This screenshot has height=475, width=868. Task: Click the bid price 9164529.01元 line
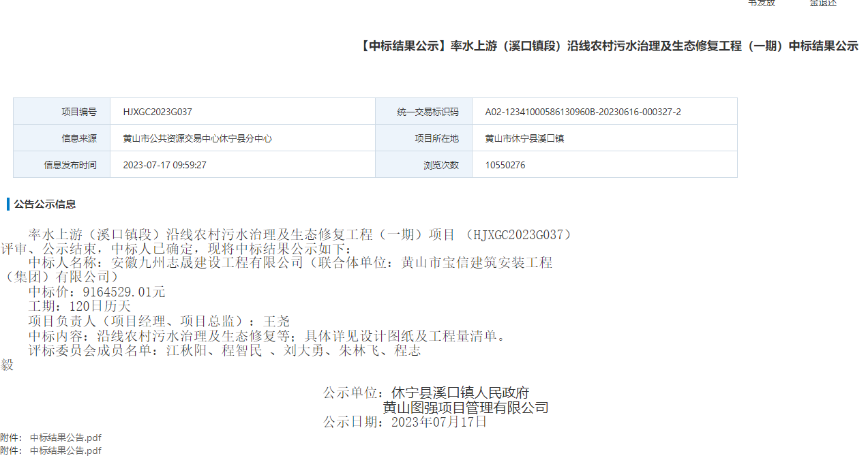click(x=97, y=292)
